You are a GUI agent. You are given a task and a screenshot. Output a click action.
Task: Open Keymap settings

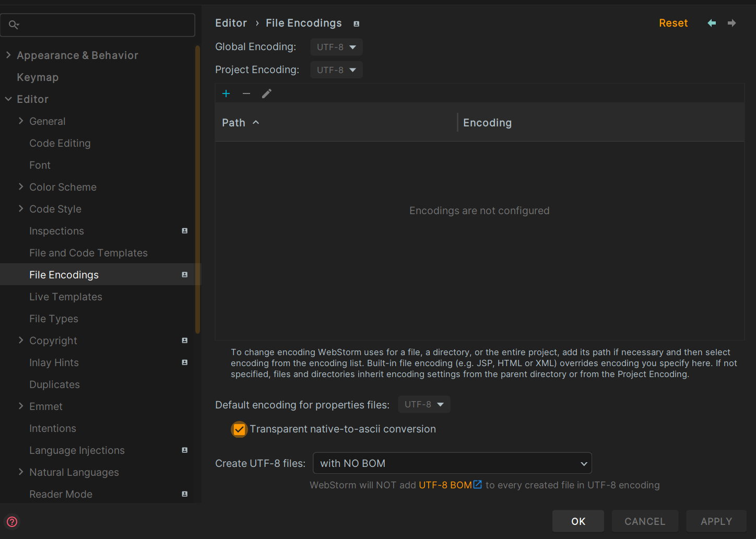coord(38,77)
